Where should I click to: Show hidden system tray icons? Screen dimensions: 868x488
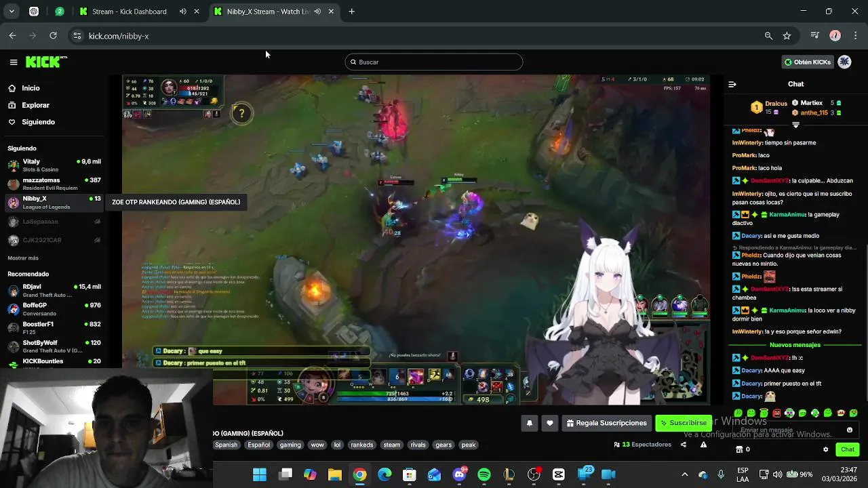[x=684, y=474]
